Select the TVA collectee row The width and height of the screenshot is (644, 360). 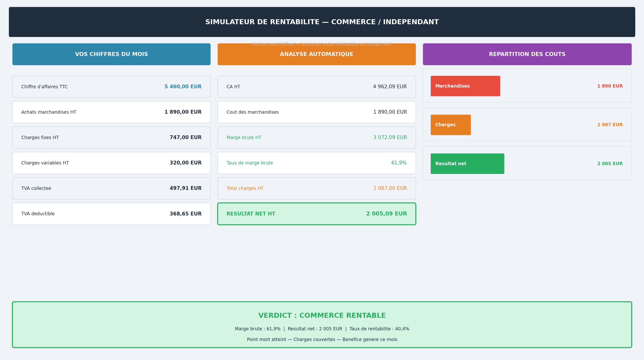(x=111, y=188)
